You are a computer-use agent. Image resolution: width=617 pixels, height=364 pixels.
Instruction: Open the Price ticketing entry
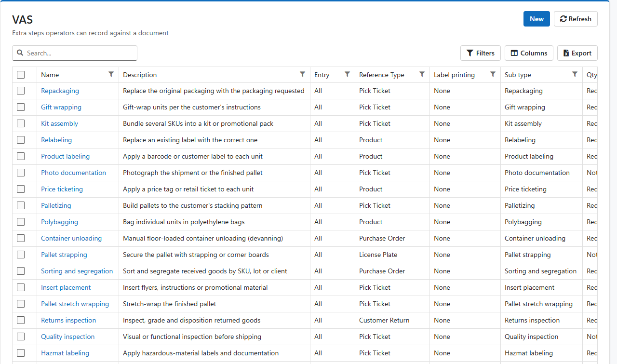coord(62,189)
